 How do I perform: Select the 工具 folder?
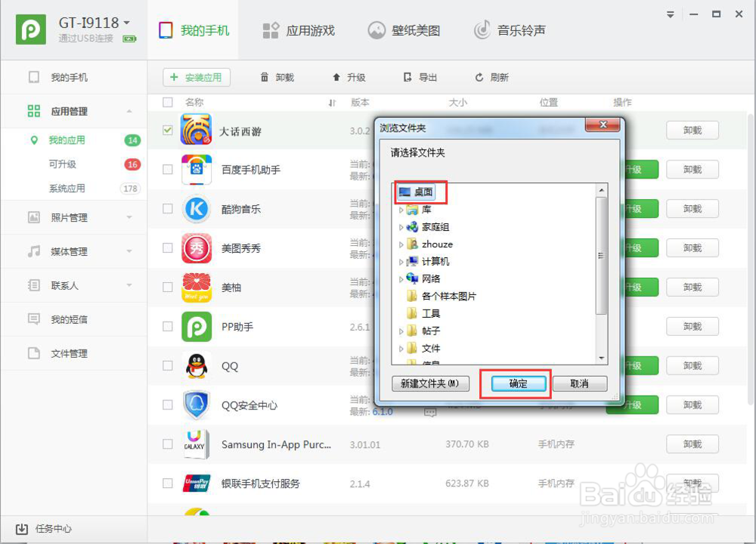(x=423, y=313)
